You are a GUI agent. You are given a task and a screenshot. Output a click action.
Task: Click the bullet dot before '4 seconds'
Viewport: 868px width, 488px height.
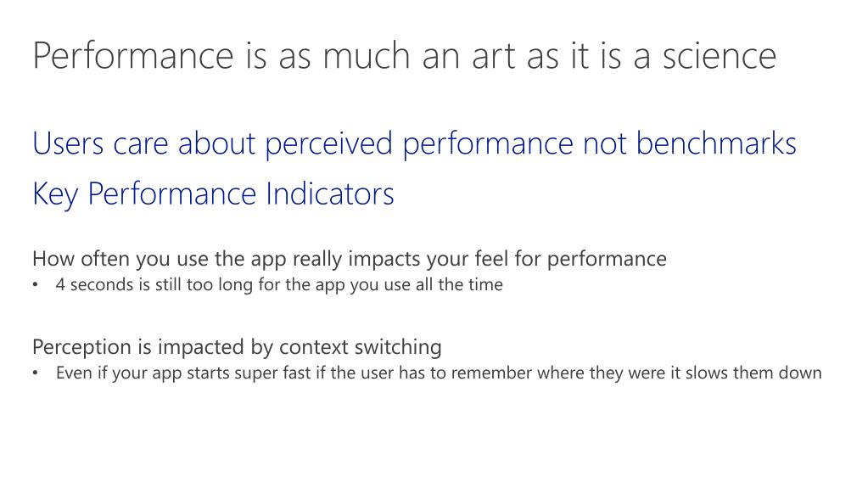[36, 285]
